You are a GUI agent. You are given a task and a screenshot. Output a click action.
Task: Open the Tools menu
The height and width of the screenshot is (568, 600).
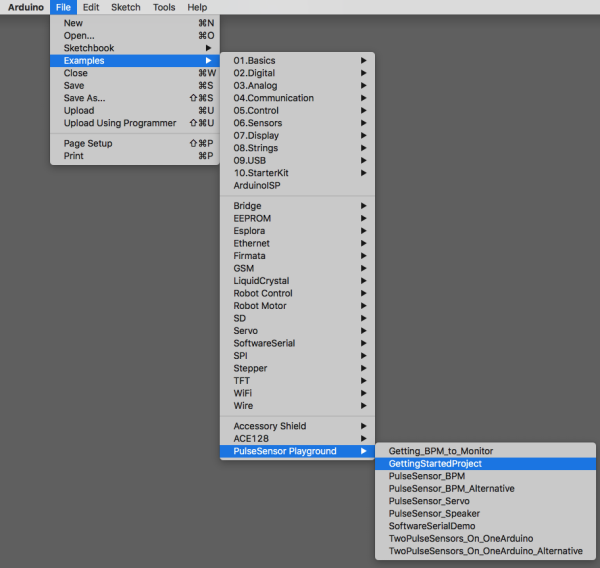click(x=164, y=7)
